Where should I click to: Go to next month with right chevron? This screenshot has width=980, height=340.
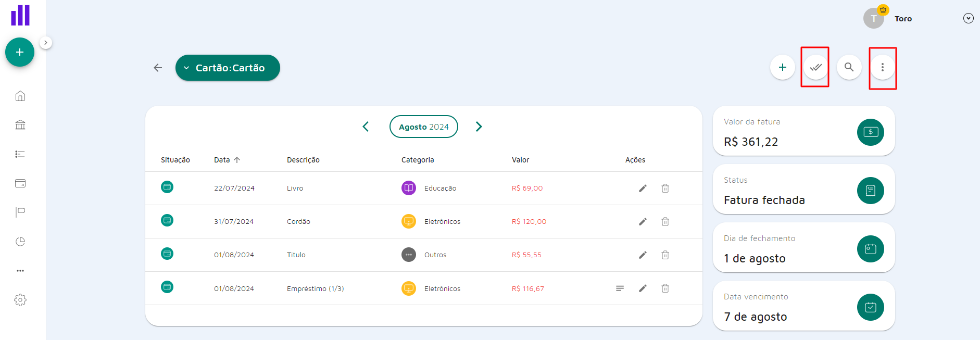479,127
